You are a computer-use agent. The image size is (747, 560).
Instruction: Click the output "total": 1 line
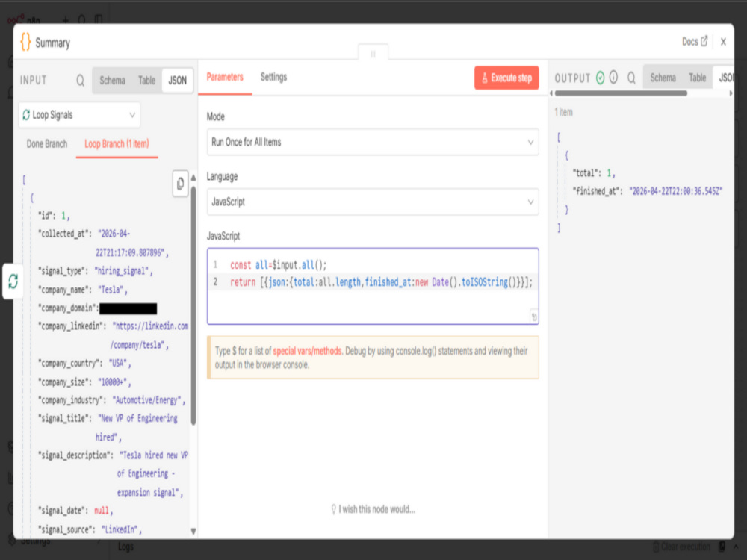tap(594, 173)
